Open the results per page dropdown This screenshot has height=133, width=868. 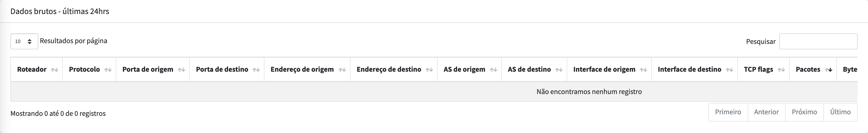click(x=24, y=41)
